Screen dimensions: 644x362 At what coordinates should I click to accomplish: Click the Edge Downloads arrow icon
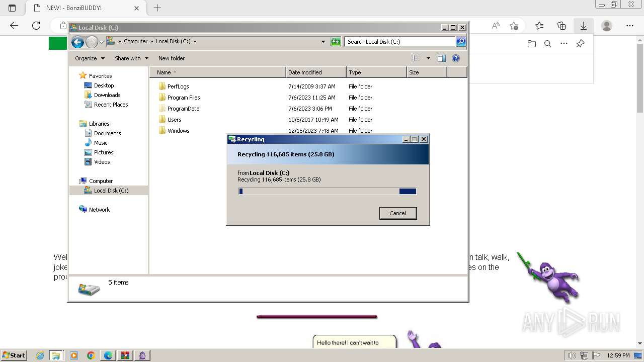click(x=584, y=26)
